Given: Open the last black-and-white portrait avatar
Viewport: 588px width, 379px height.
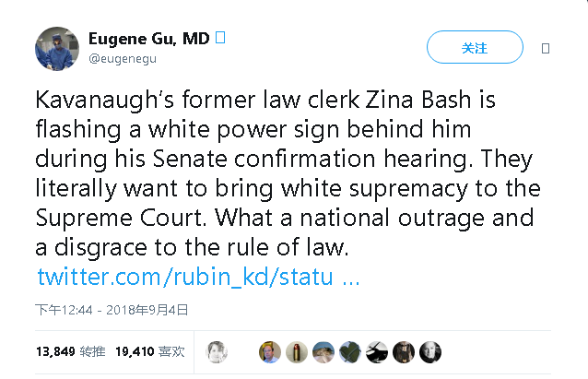Looking at the screenshot, I should click(x=430, y=352).
